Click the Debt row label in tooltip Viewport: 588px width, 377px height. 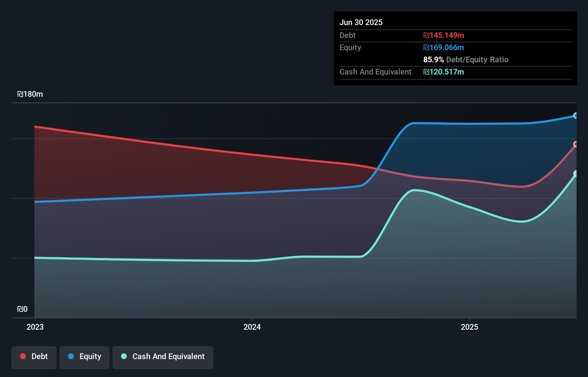click(347, 35)
